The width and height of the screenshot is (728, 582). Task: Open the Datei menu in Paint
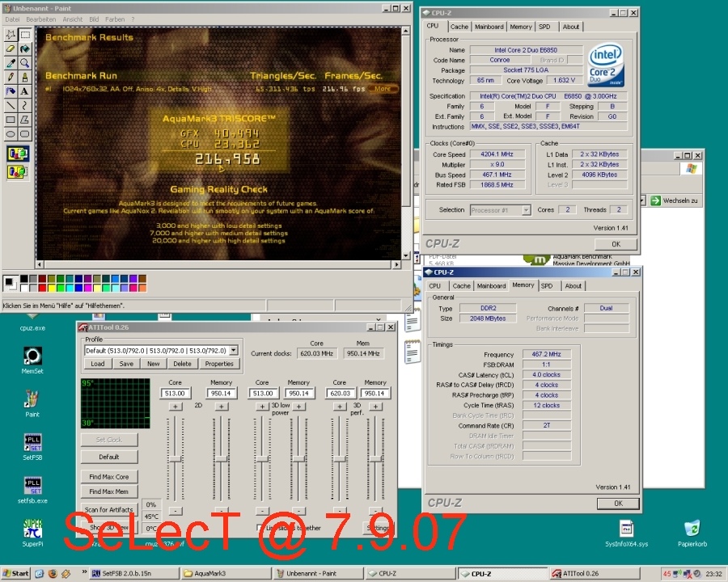[x=12, y=19]
